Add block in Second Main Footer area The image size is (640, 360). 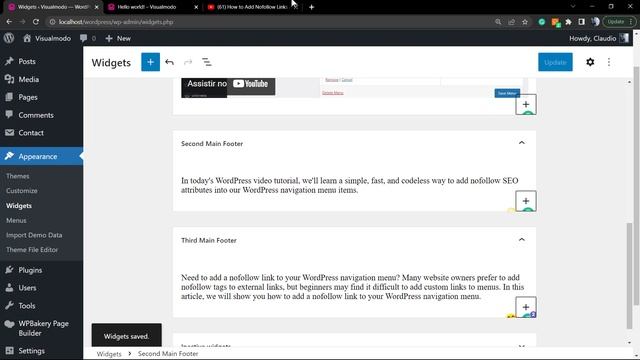click(526, 201)
